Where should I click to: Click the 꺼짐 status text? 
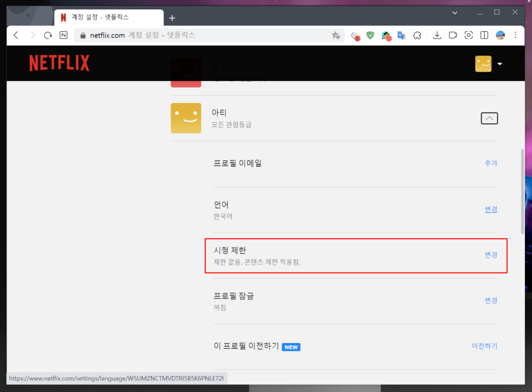click(220, 308)
